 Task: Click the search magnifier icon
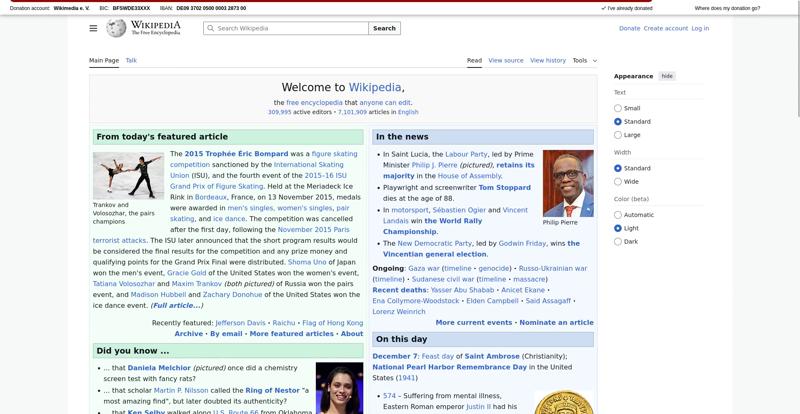(x=210, y=28)
